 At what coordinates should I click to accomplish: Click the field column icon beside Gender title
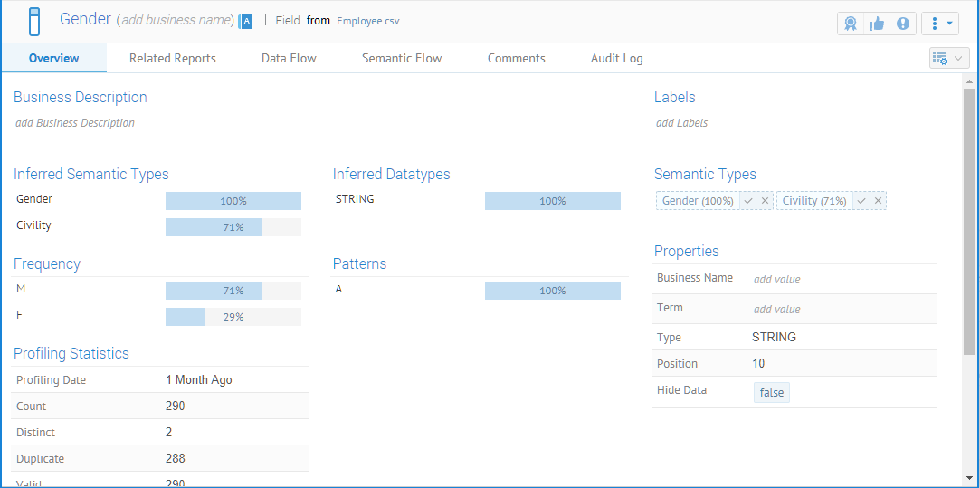(34, 21)
